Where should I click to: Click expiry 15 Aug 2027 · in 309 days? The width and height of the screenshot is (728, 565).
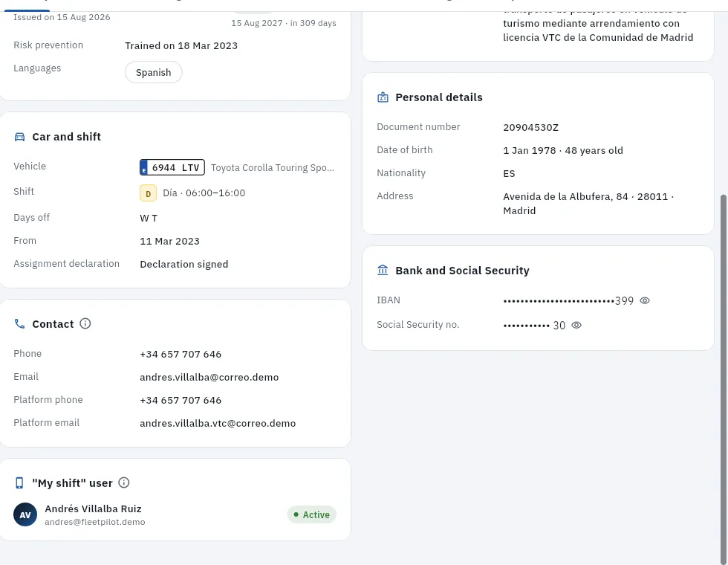[284, 23]
